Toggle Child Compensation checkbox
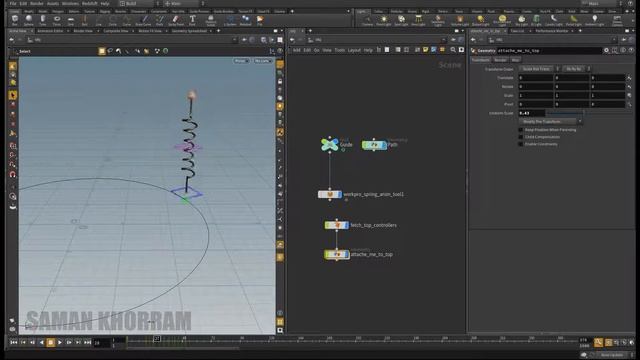Screen dimensions: 640x360 pyautogui.click(x=520, y=137)
